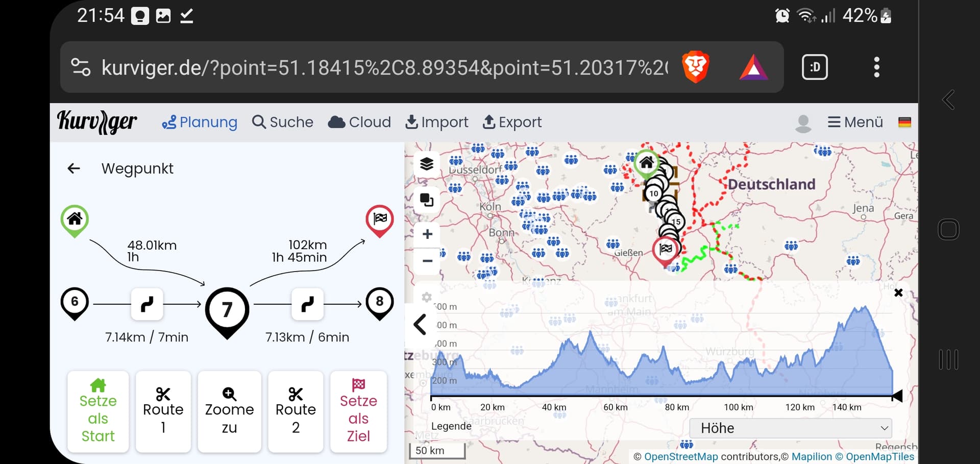
Task: Open the Export menu item
Action: coord(512,123)
